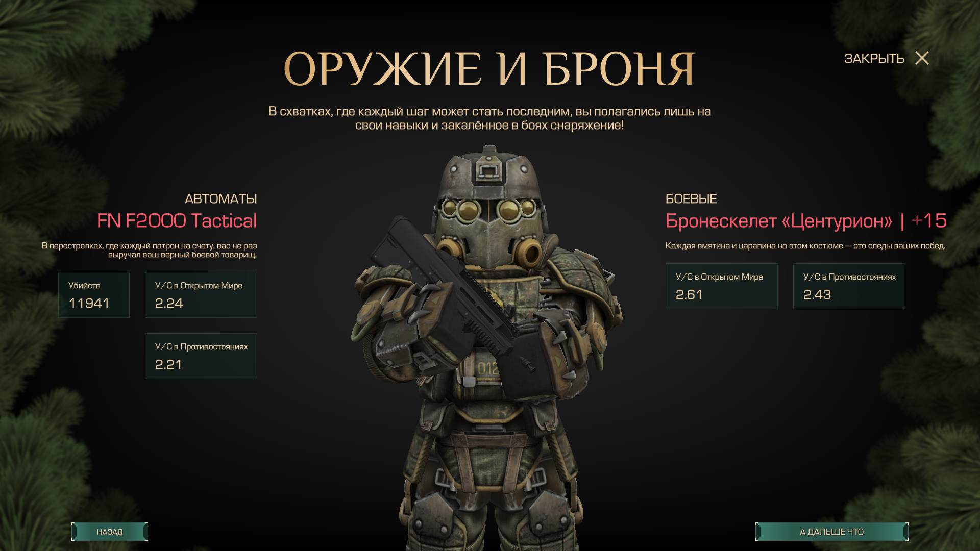Click the НАЗАД back button
This screenshot has width=980, height=551.
[x=110, y=532]
